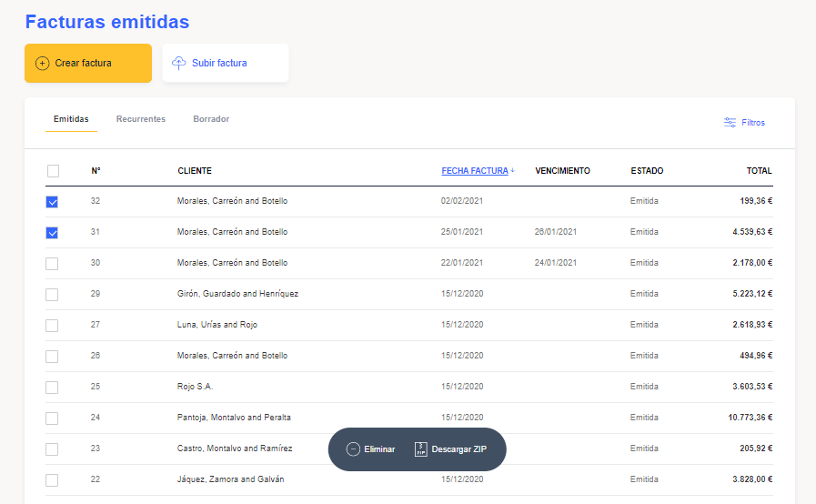Screen dimensions: 816x504
Task: Click the CLIENTE column header
Action: 195,171
